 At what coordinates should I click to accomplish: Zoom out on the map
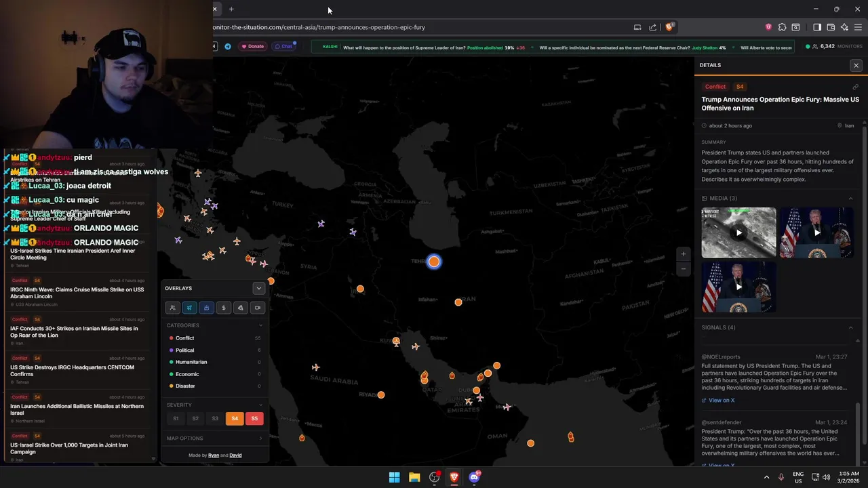[x=684, y=269]
